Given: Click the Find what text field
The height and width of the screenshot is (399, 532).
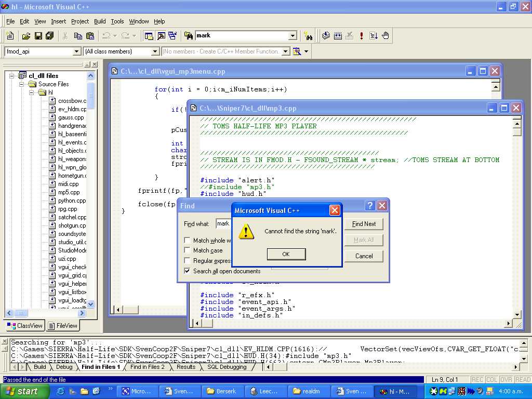Looking at the screenshot, I should [x=223, y=223].
